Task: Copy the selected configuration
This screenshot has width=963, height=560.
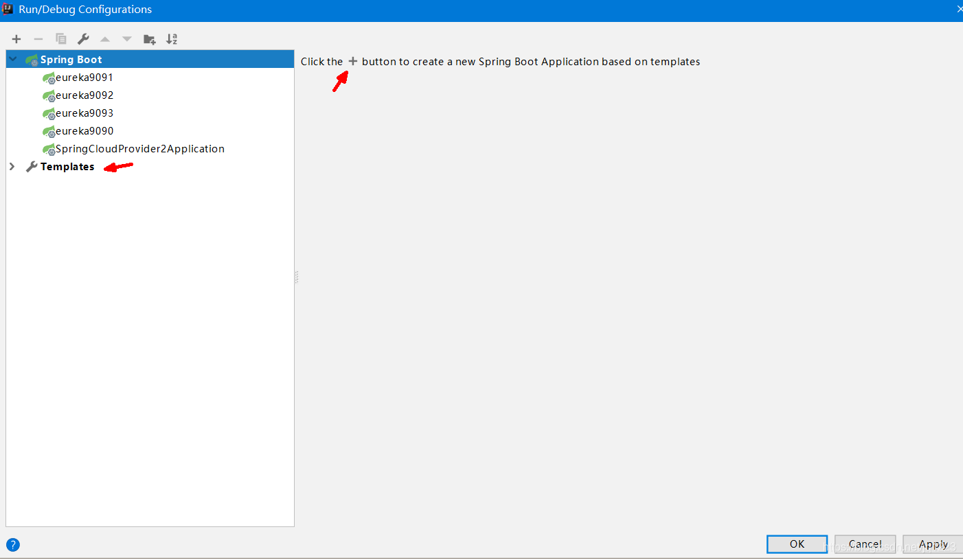Action: [60, 39]
